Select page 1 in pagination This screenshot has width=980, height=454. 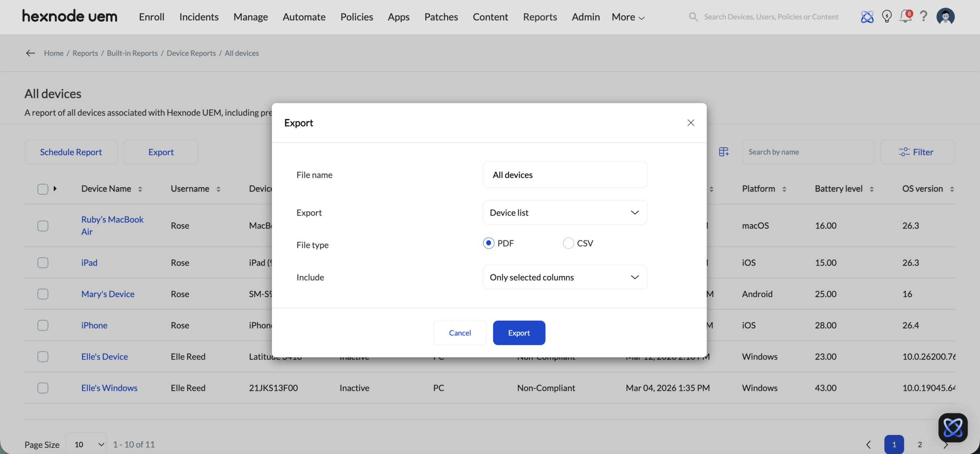894,444
